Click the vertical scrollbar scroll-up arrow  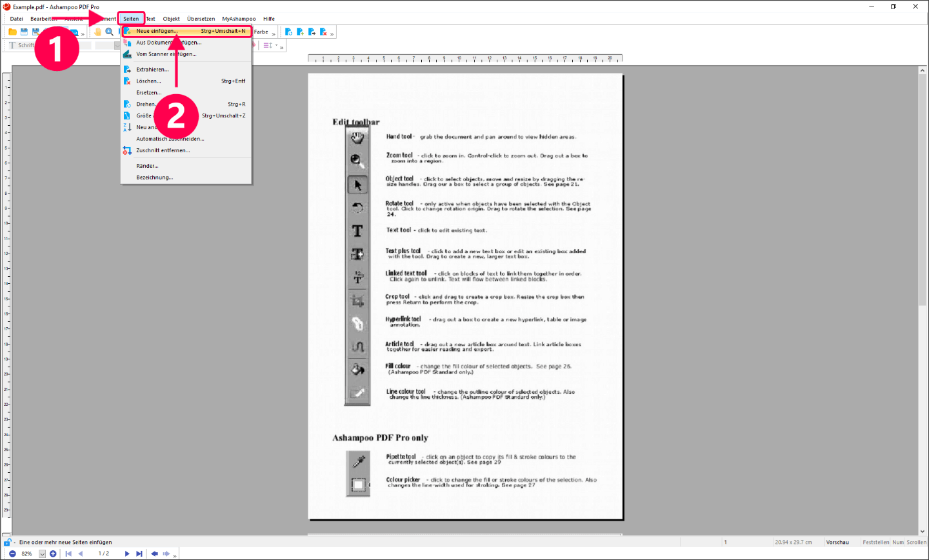(923, 70)
